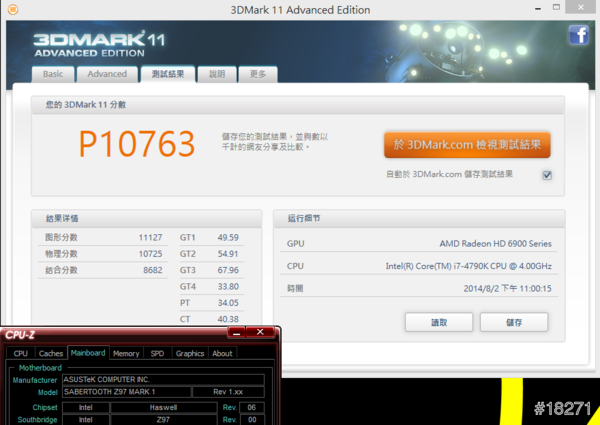Minimize the 3DMark 11 window
Image resolution: width=600 pixels, height=425 pixels.
538,8
